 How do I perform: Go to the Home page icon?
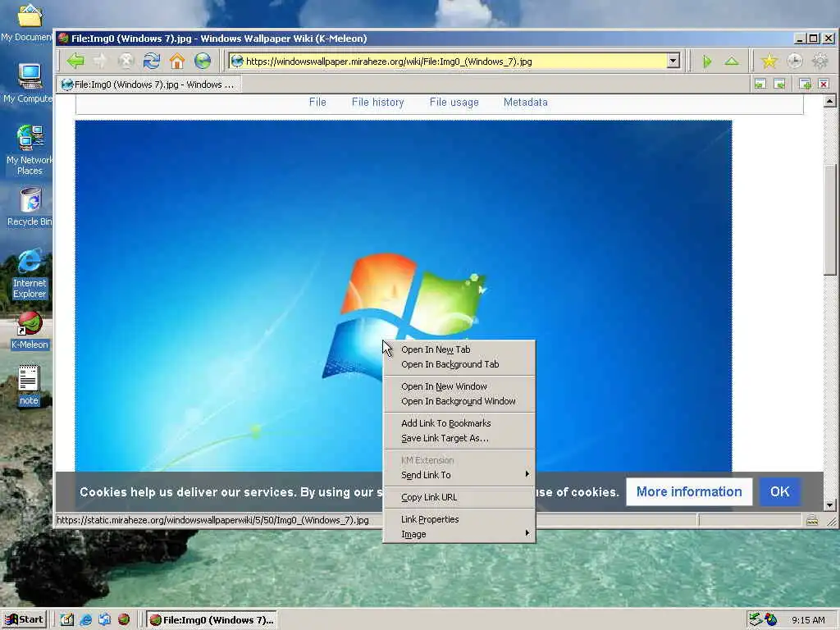pos(177,61)
